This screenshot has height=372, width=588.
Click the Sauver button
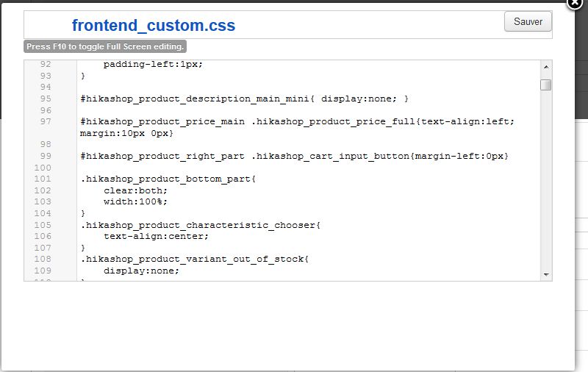[x=528, y=22]
